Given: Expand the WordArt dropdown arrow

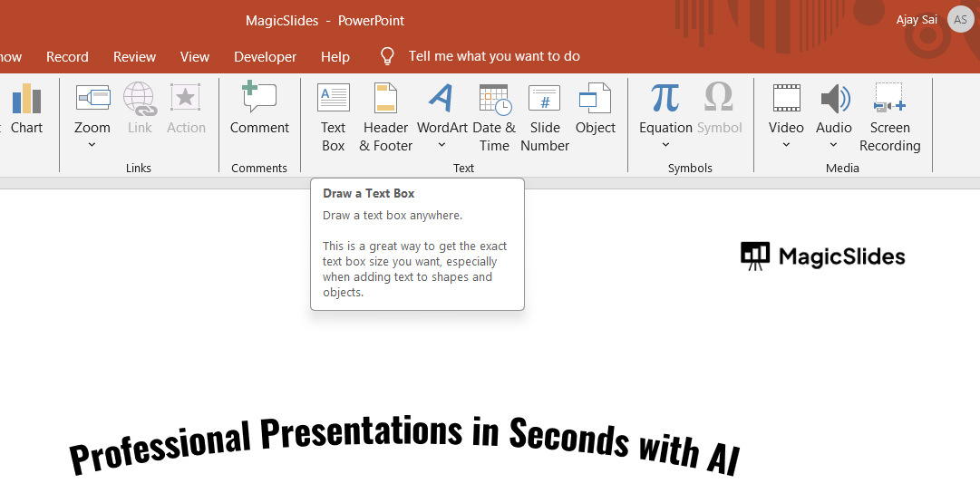Looking at the screenshot, I should point(441,145).
